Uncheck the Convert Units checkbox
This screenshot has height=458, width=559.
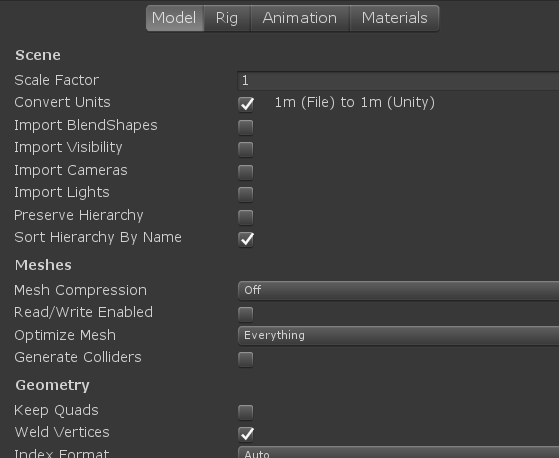246,104
